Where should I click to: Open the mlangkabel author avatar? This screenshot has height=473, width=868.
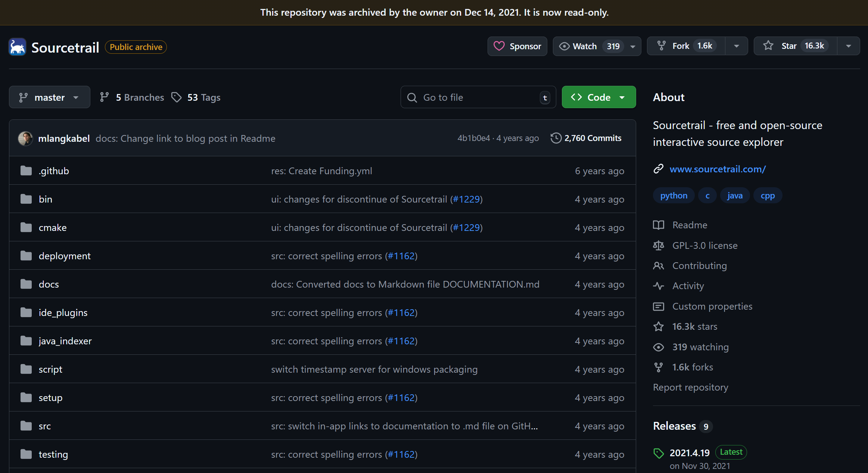tap(25, 138)
